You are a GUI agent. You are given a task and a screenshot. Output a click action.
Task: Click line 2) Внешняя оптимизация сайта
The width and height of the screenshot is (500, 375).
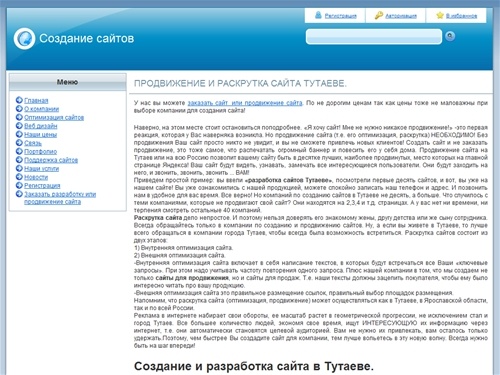[x=180, y=255]
